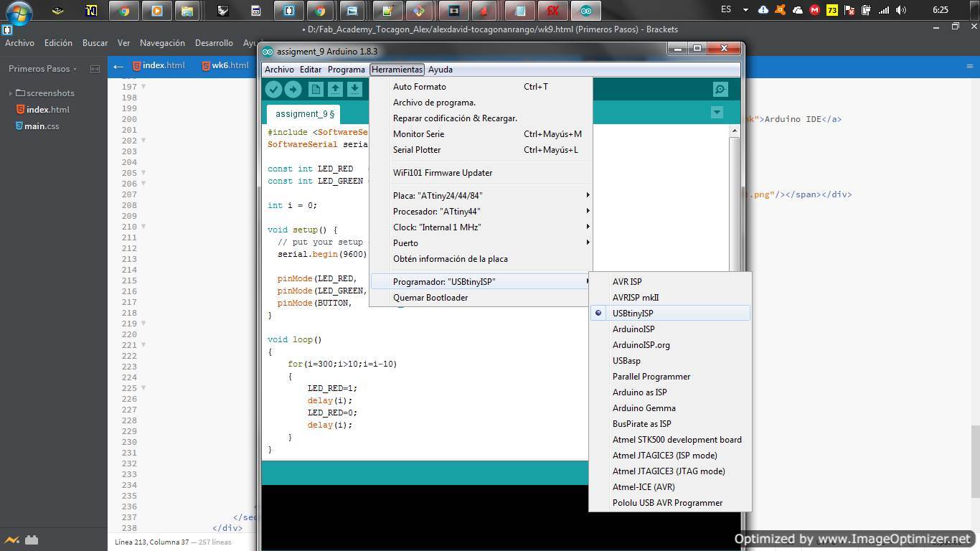Collapse code fold arrow at line 210
The height and width of the screenshot is (551, 980).
(143, 227)
